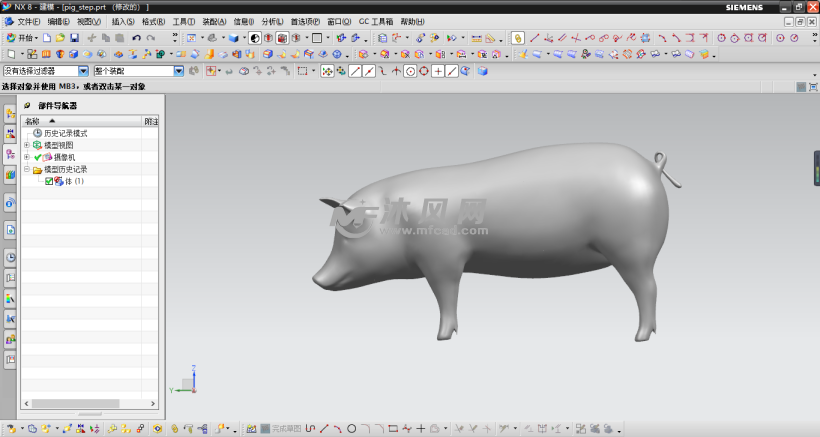Toggle the green check beside 摄像机
Screen dimensions: 820x437
38,157
